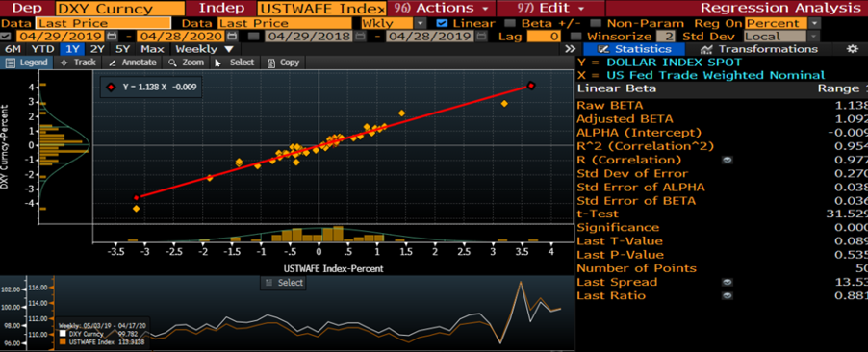The image size is (868, 352).
Task: Edit the start date 04/29/2019 field
Action: 61,36
